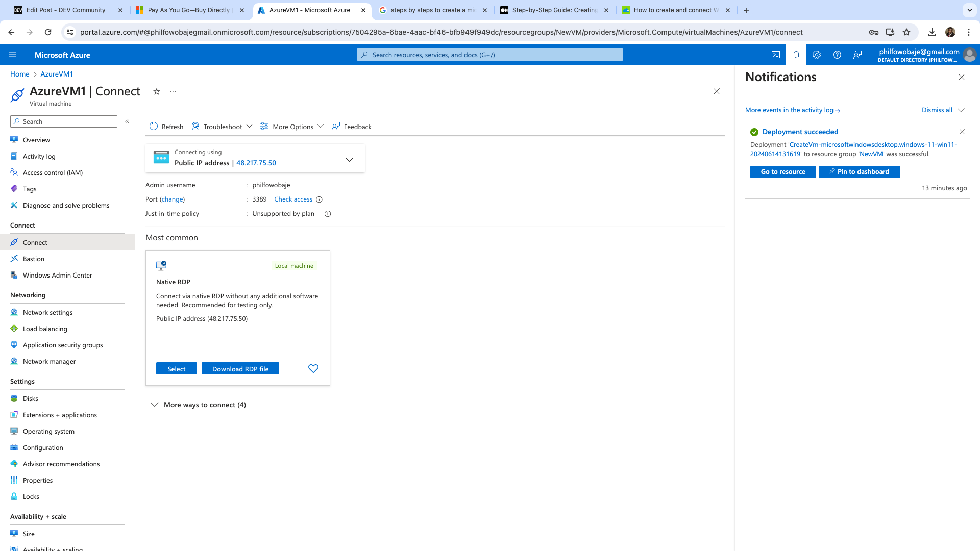Dismiss the Deployment succeeded notification

962,132
